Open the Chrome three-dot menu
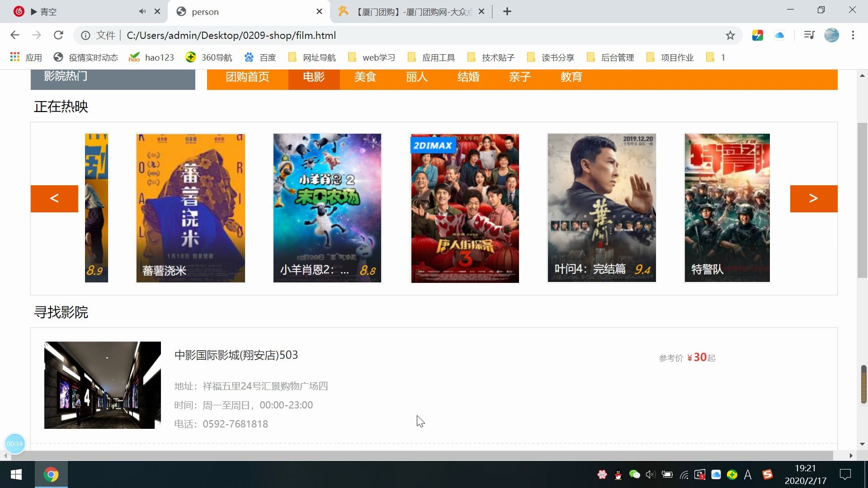The height and width of the screenshot is (488, 868). pyautogui.click(x=853, y=35)
